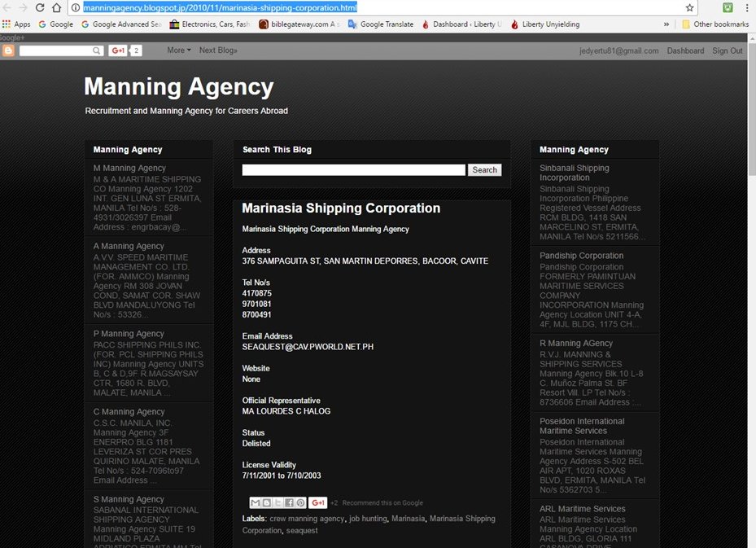Open the Blogger Dashboard link
Image resolution: width=756 pixels, height=548 pixels.
point(685,50)
